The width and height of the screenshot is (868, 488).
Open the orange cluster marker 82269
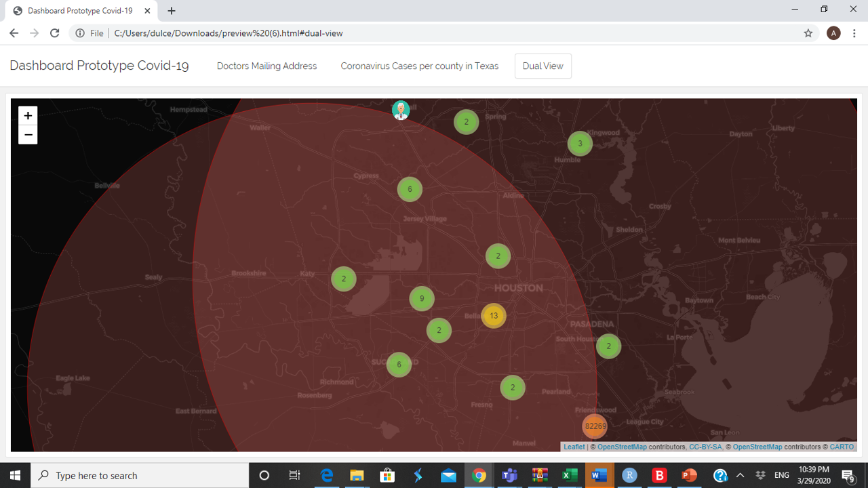595,426
